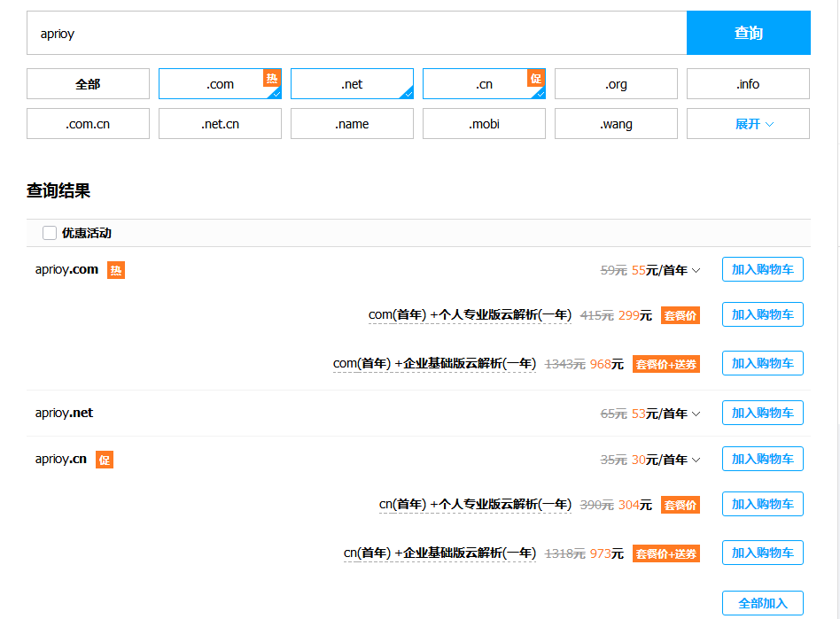Add cn 企业基础版云解析 bundle to cart
The height and width of the screenshot is (619, 840).
(762, 553)
